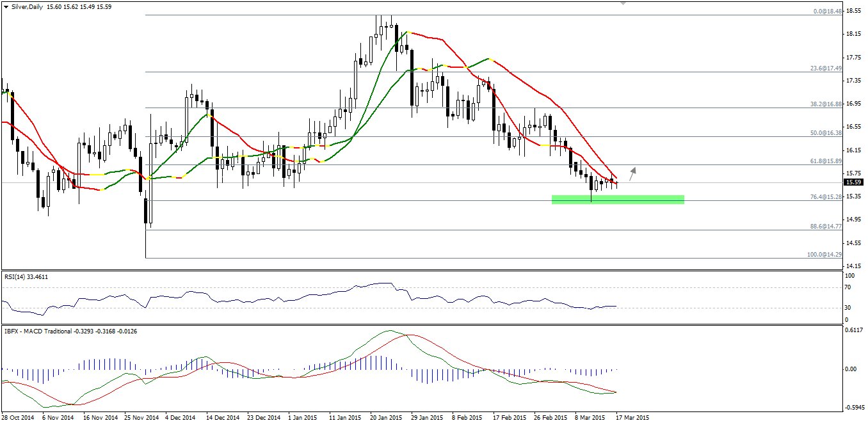The image size is (868, 423).
Task: Click the 8 Mar 2015 date label
Action: [x=590, y=417]
